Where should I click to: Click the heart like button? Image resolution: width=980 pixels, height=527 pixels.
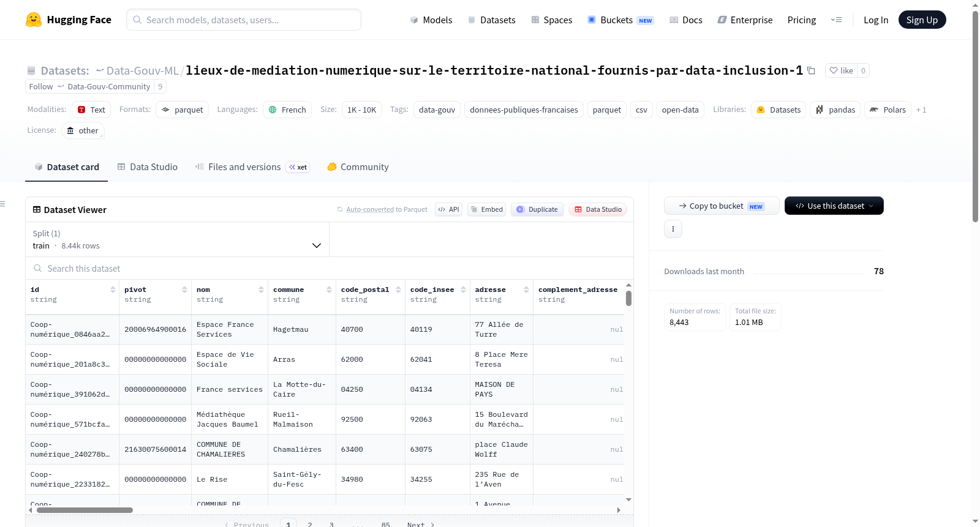(841, 70)
